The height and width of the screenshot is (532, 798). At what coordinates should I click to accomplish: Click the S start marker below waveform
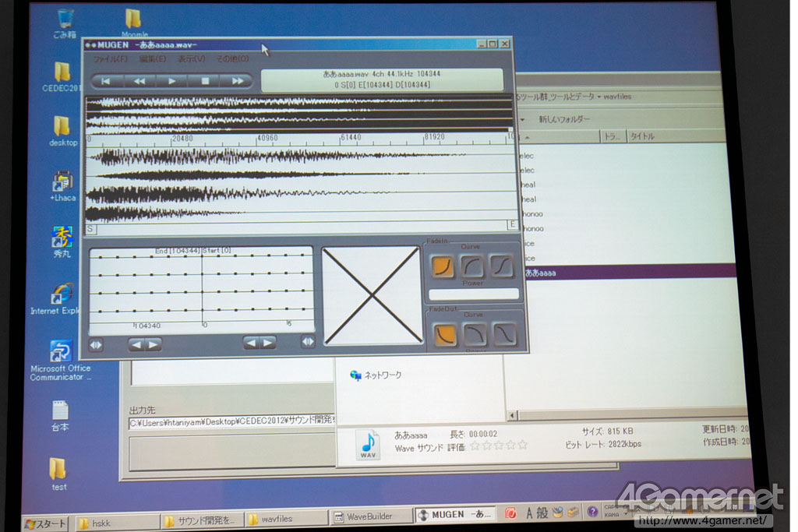pyautogui.click(x=90, y=229)
